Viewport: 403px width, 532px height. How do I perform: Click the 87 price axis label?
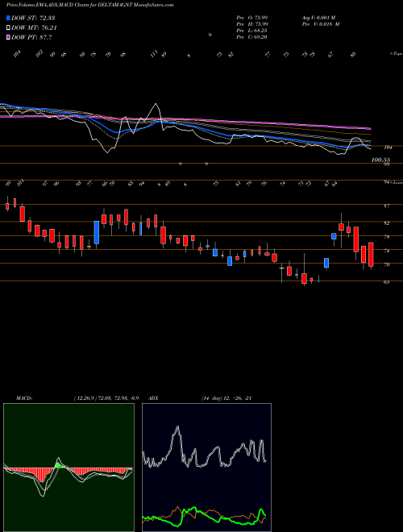click(387, 206)
